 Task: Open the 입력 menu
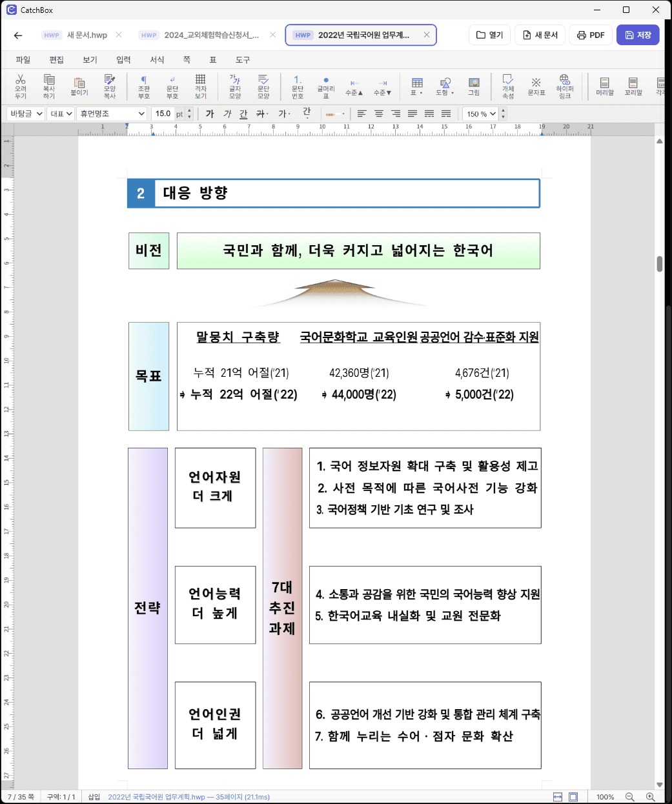(x=123, y=59)
